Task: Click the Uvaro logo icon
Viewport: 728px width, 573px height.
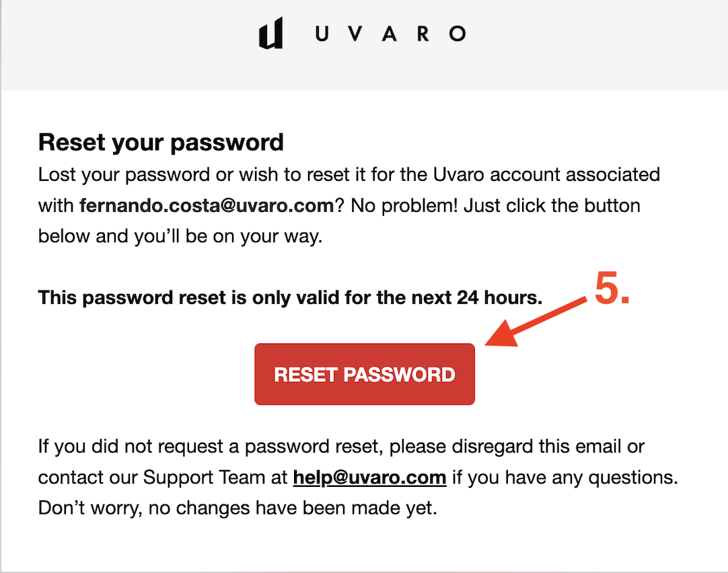Action: 270,33
